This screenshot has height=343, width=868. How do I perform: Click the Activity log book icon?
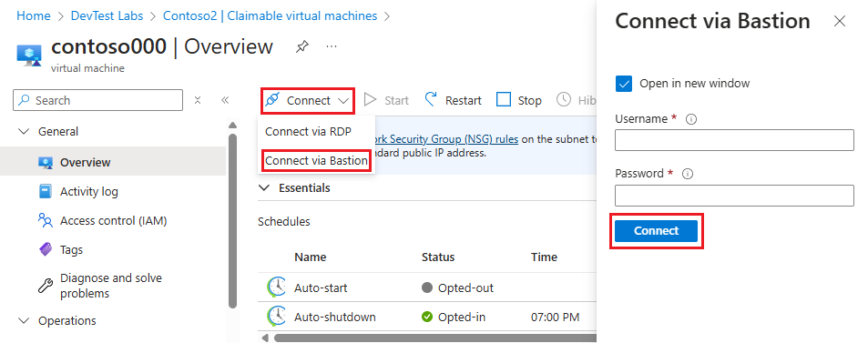click(46, 191)
